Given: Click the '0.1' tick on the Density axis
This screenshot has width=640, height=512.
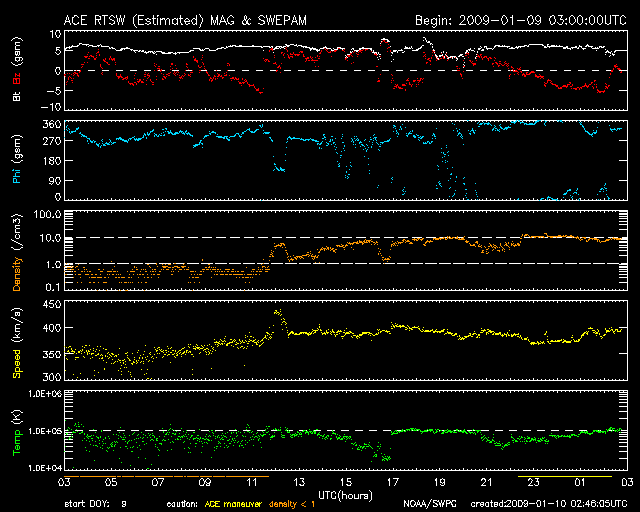Looking at the screenshot, I should [x=53, y=287].
